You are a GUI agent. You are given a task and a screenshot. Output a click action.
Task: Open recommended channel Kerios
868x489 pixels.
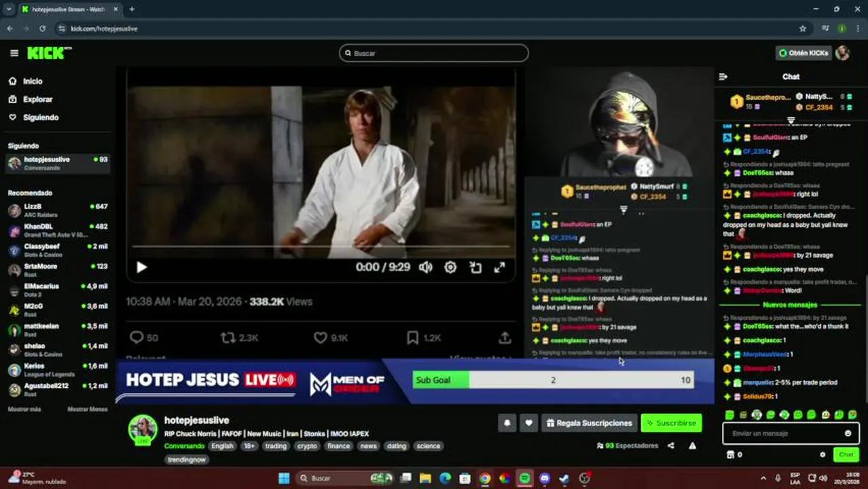click(58, 369)
